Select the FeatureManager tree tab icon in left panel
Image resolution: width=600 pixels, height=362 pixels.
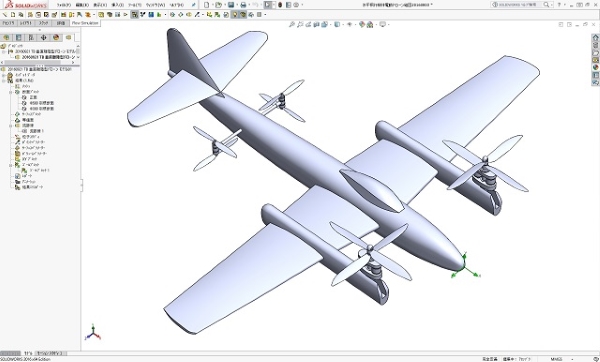click(6, 38)
